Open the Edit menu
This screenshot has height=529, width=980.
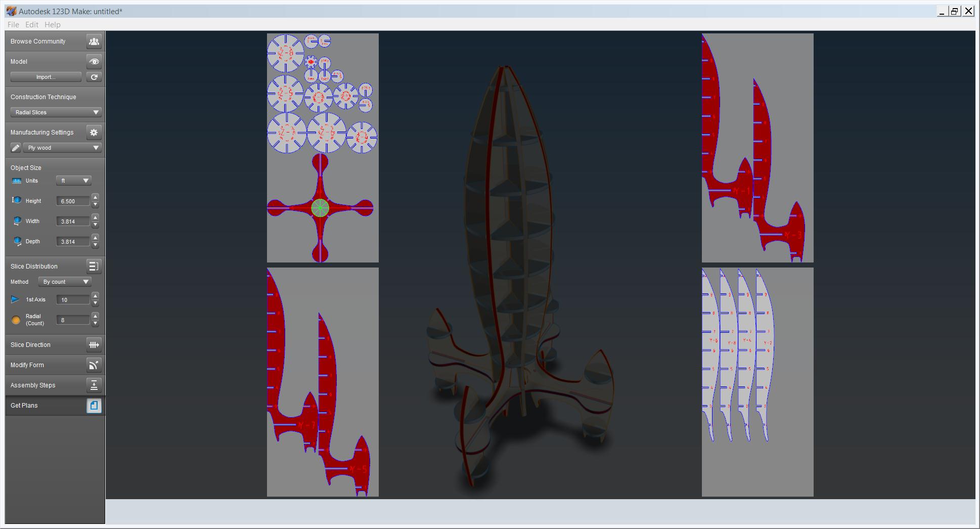click(32, 24)
